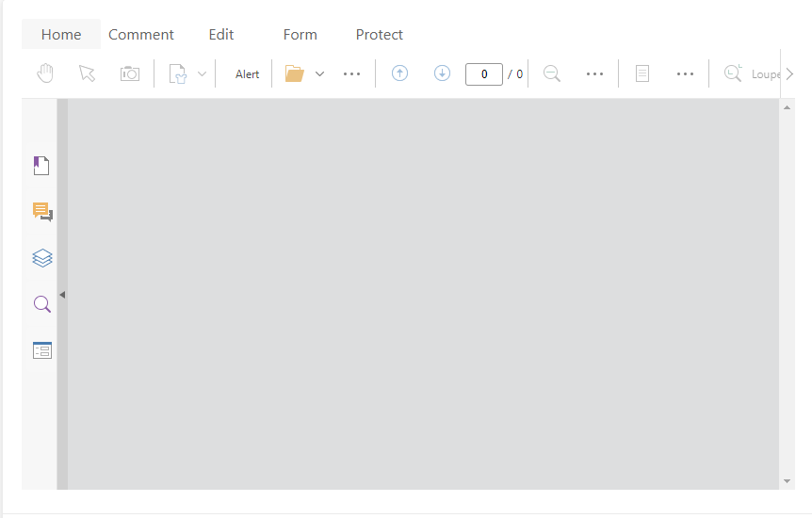The image size is (812, 518).
Task: Select the Hand tool
Action: [x=45, y=73]
